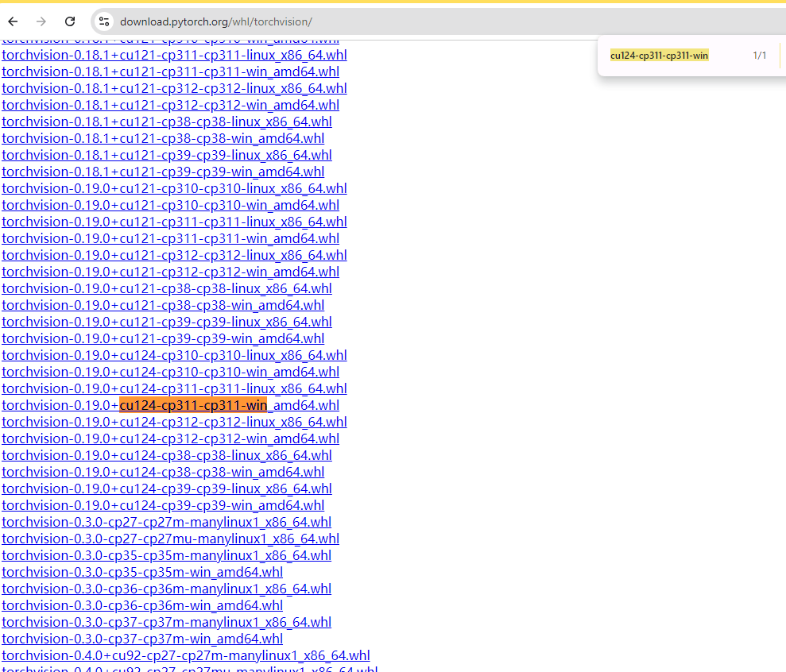
Task: Select torchvision-0.19.0+cu124-cp38-cp38-win_amd64.whl
Action: (163, 472)
